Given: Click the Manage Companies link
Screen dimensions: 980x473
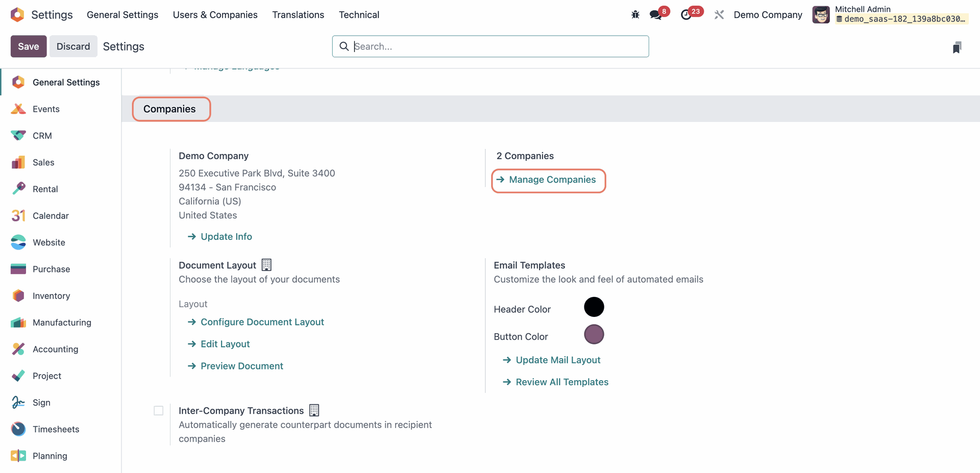Looking at the screenshot, I should pyautogui.click(x=548, y=180).
